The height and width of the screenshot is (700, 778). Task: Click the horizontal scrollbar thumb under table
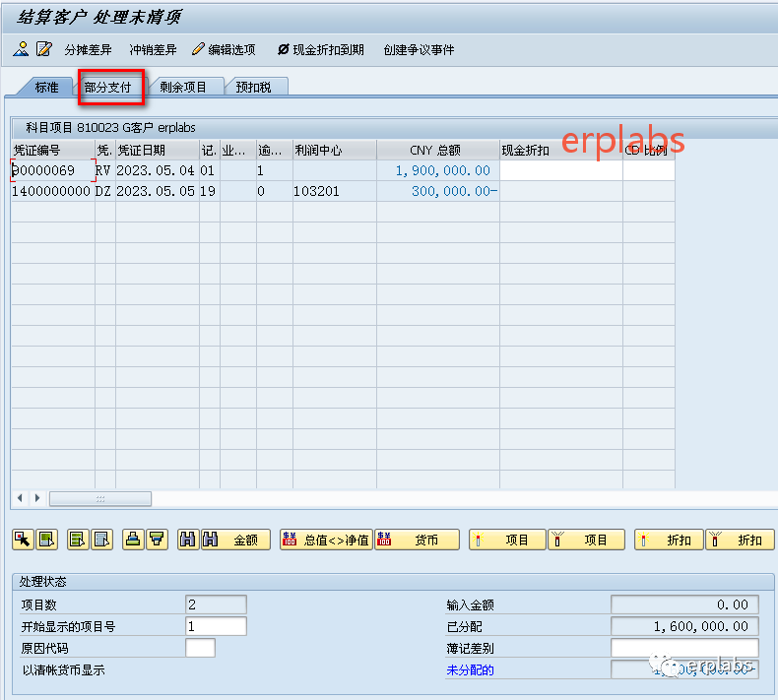100,498
